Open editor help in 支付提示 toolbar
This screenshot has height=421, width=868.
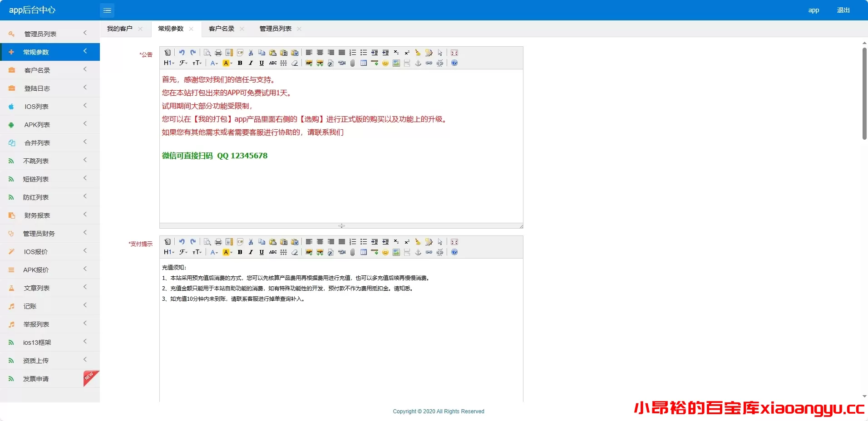click(x=454, y=252)
